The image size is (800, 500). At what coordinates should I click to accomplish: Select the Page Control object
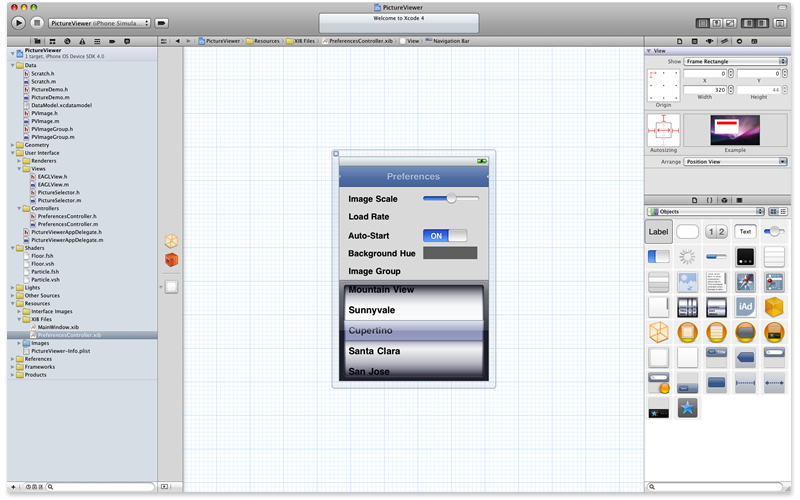[745, 257]
